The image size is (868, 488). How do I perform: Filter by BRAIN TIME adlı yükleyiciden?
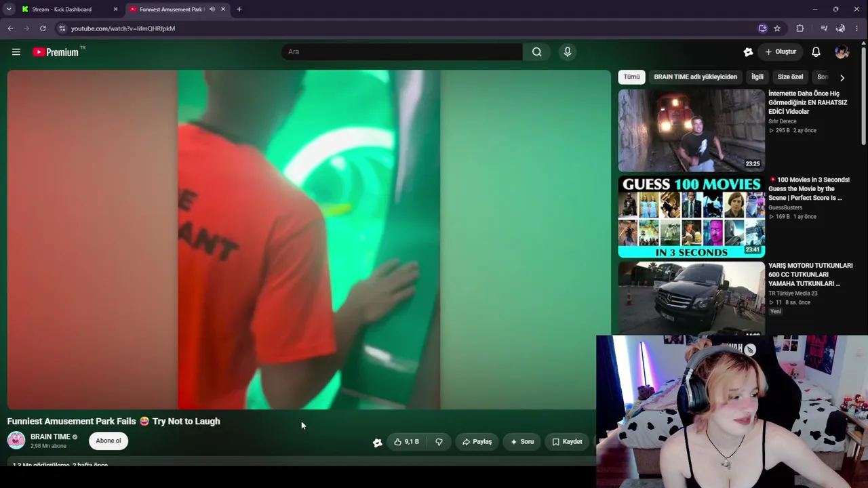pyautogui.click(x=695, y=77)
